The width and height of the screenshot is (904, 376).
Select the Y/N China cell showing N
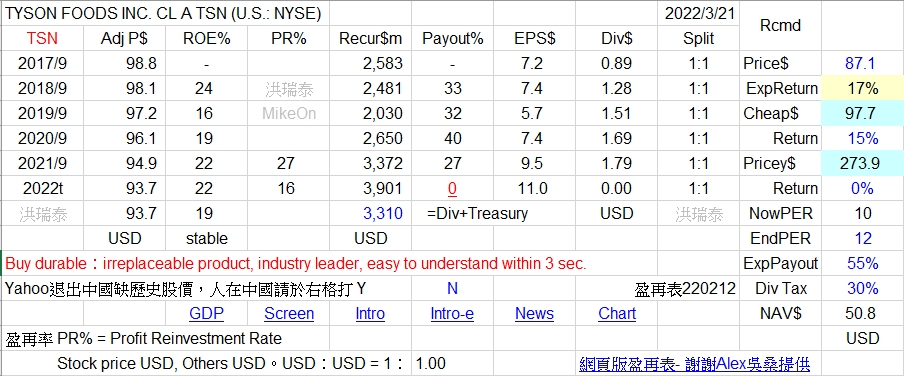tap(453, 288)
